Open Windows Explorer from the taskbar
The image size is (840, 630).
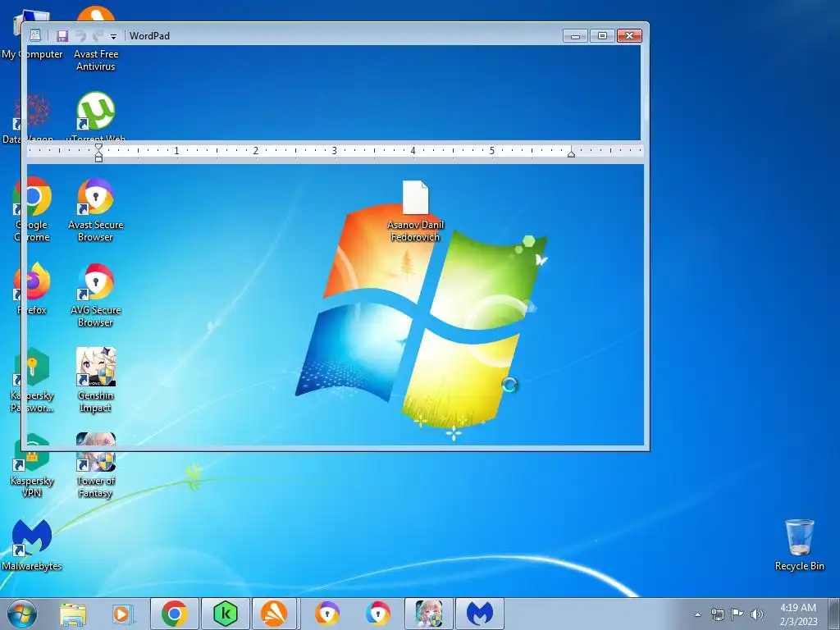coord(73,614)
